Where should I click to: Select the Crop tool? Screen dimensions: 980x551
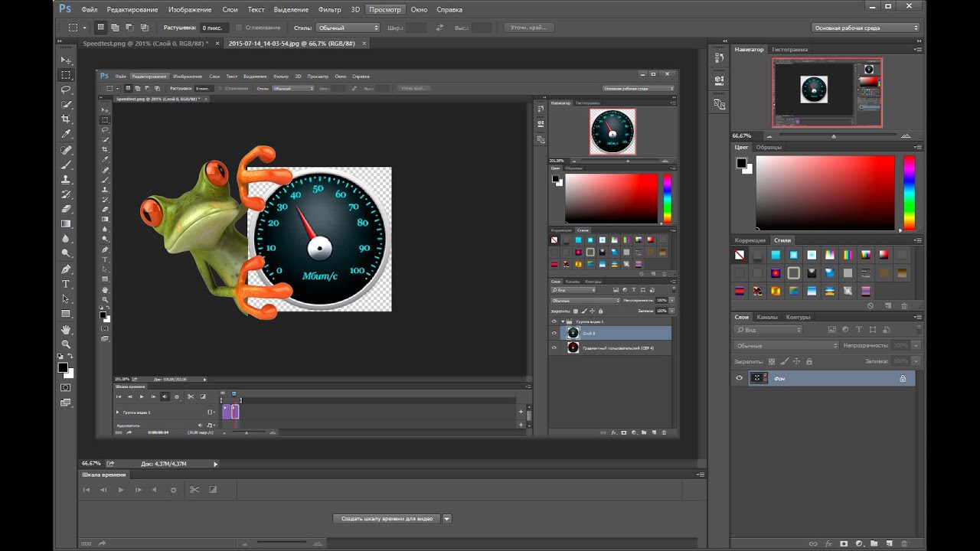pyautogui.click(x=66, y=119)
